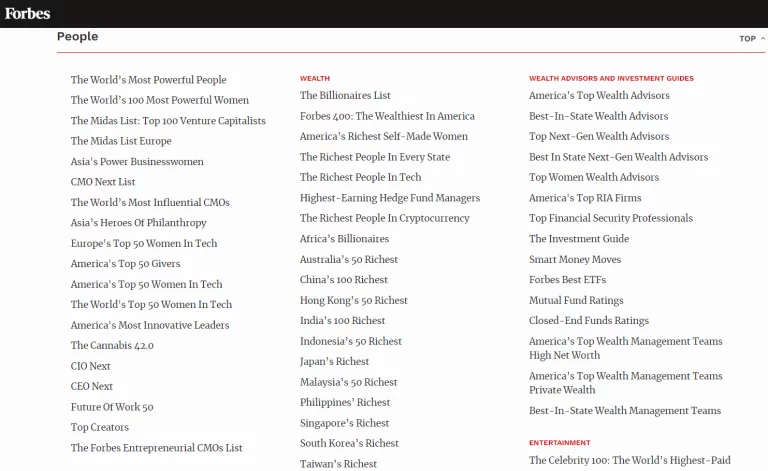Viewport: 768px width, 471px height.
Task: Go to India's 100 Richest
Action: click(342, 321)
